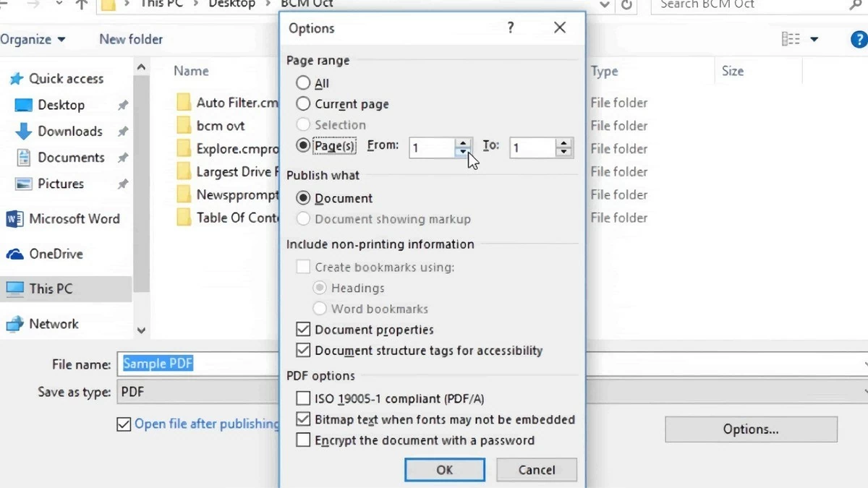Enable encrypting the document with a password
Image resolution: width=868 pixels, height=488 pixels.
pos(303,440)
